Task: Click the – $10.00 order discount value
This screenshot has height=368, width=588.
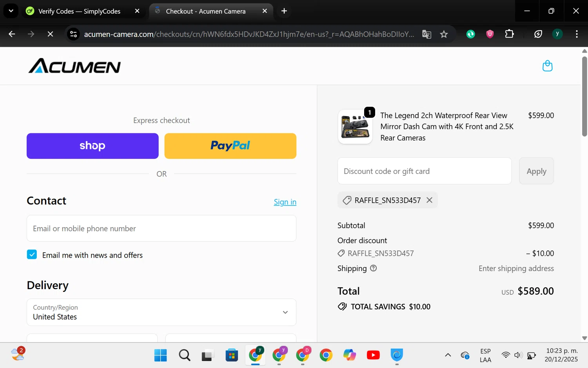Action: click(540, 253)
